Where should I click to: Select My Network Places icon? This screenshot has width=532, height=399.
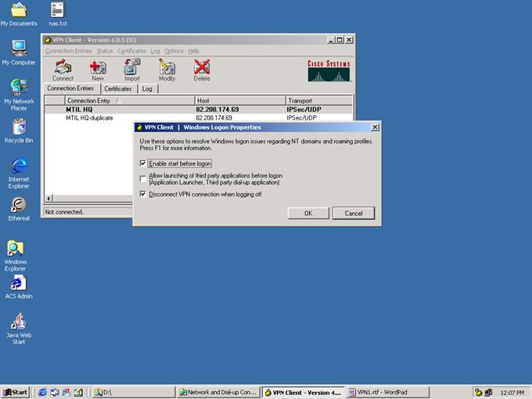coord(19,95)
